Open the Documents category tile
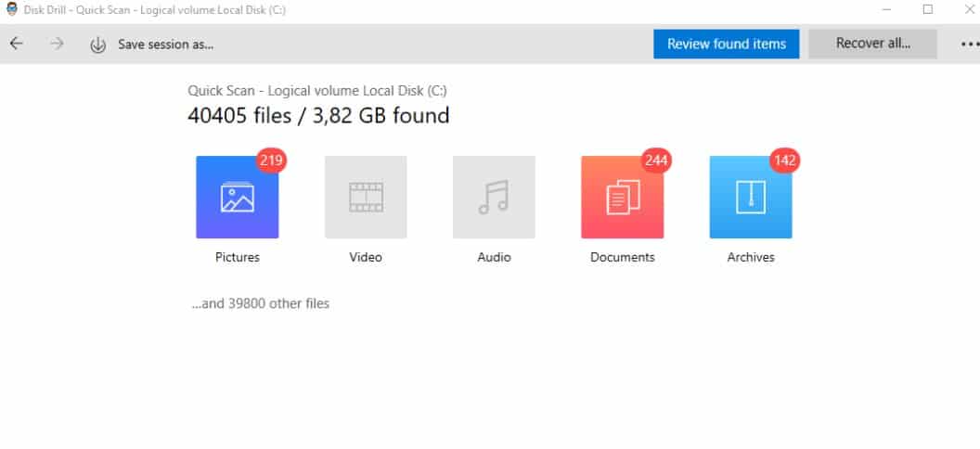The image size is (980, 449). click(x=623, y=198)
